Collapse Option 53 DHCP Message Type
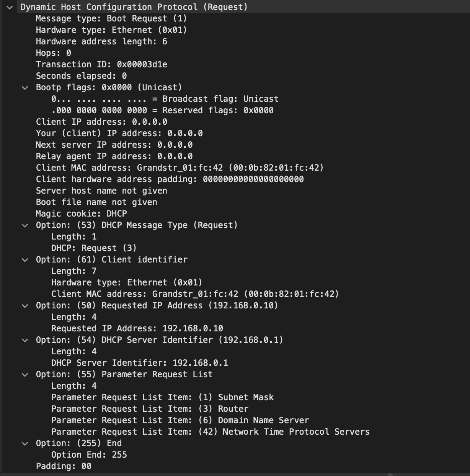Image resolution: width=470 pixels, height=476 pixels. pos(25,225)
